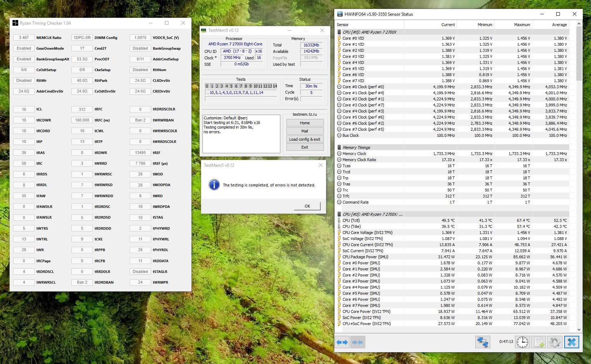Click the Home button in TestMem5

point(305,123)
